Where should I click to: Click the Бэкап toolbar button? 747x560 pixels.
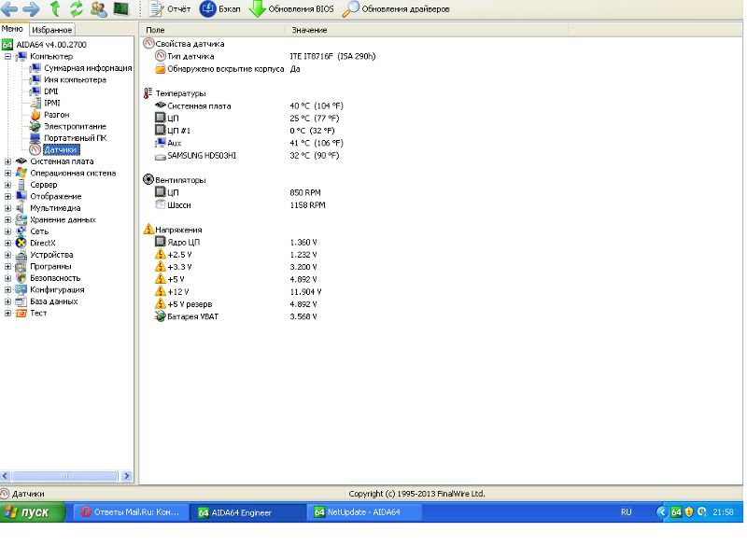point(219,8)
